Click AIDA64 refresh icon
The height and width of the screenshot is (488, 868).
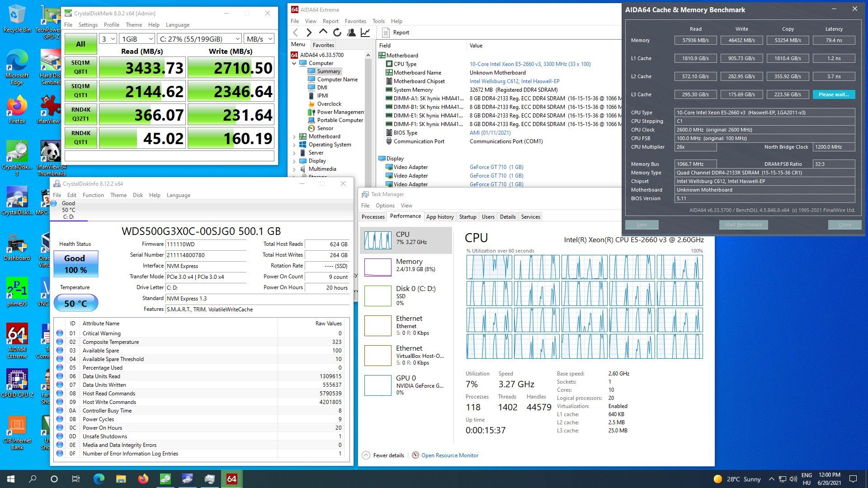pos(337,33)
